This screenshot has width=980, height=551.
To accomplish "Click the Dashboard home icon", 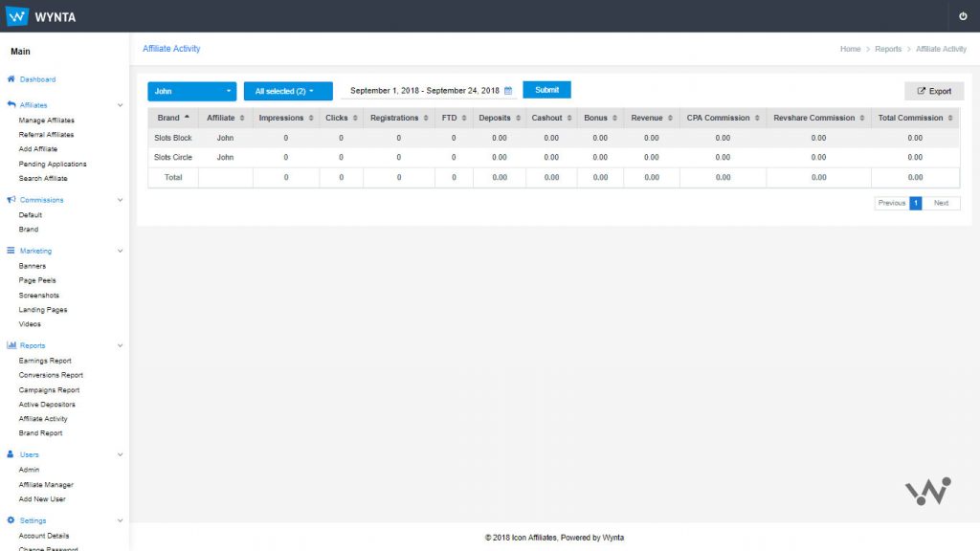I will click(11, 78).
